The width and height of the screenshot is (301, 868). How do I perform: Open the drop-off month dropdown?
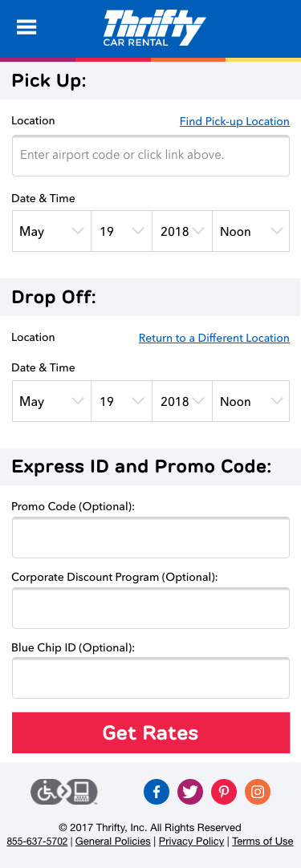51,401
